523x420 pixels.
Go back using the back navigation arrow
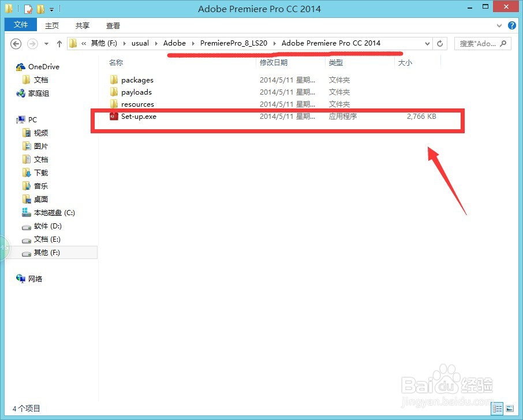click(x=16, y=43)
